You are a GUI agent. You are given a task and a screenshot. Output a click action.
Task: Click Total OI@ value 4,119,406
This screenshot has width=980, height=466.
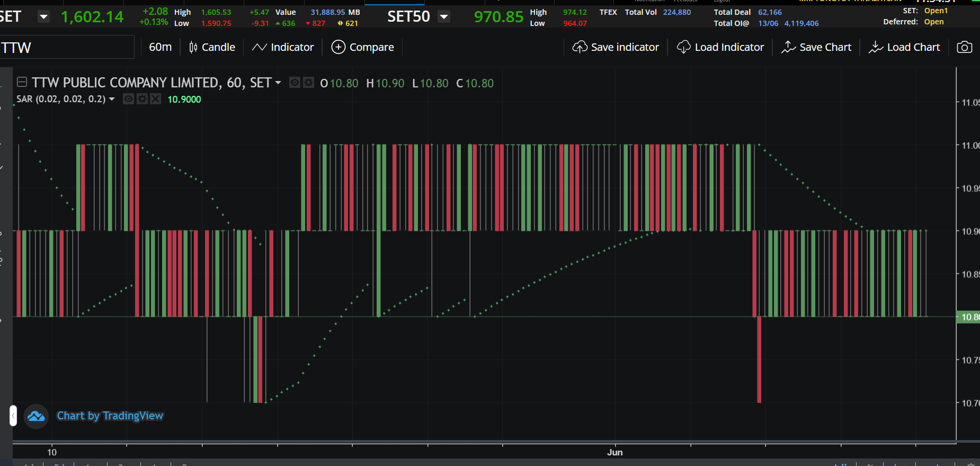(801, 23)
